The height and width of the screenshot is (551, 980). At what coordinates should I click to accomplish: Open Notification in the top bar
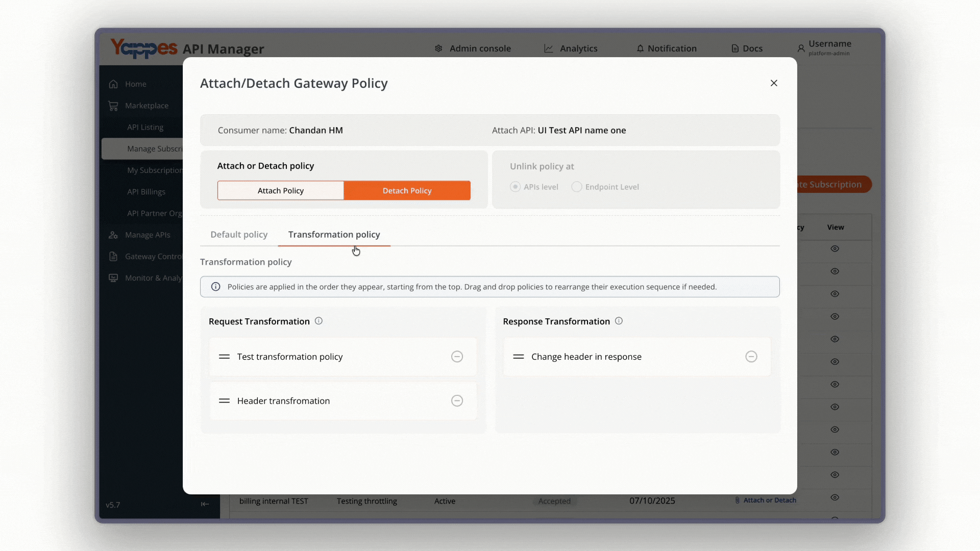tap(666, 48)
